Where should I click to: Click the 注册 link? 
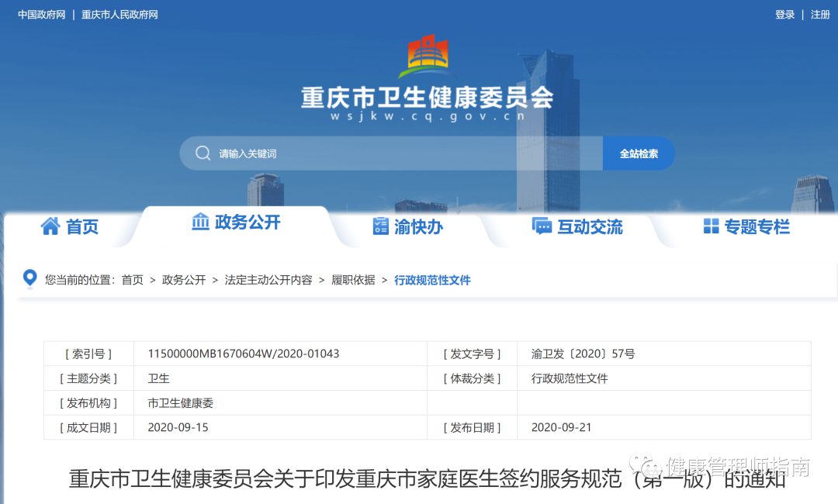(x=820, y=15)
